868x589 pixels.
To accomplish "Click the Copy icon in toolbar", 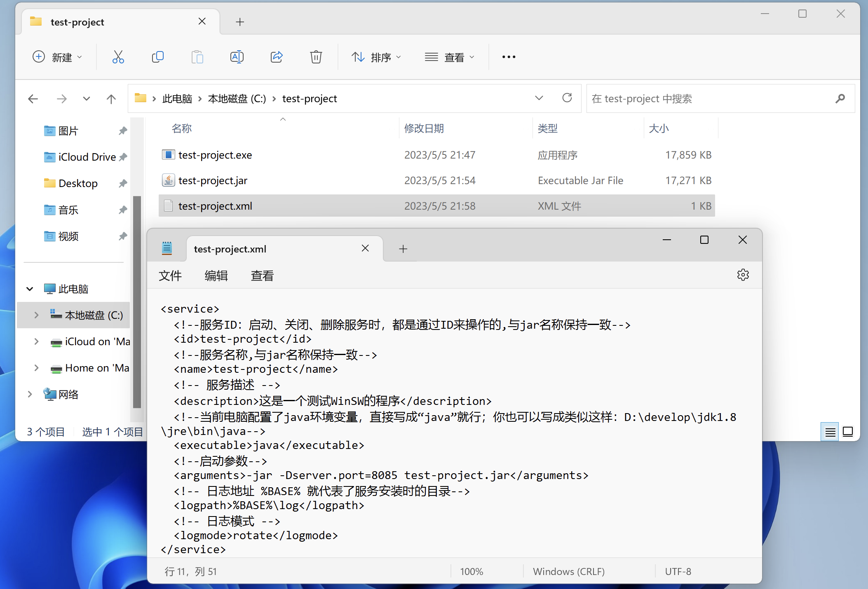I will tap(157, 57).
